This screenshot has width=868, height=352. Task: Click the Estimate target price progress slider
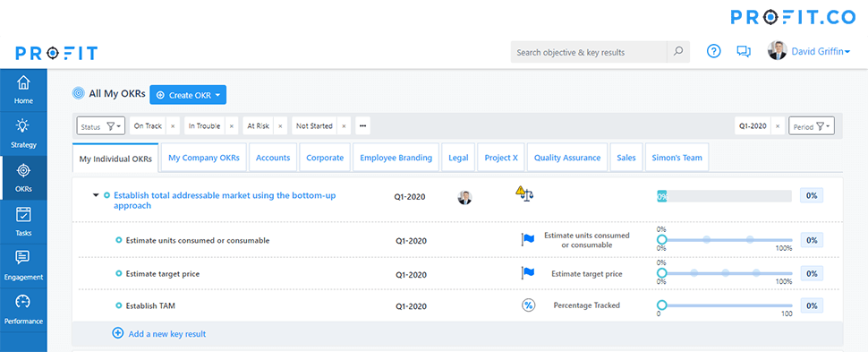point(727,273)
